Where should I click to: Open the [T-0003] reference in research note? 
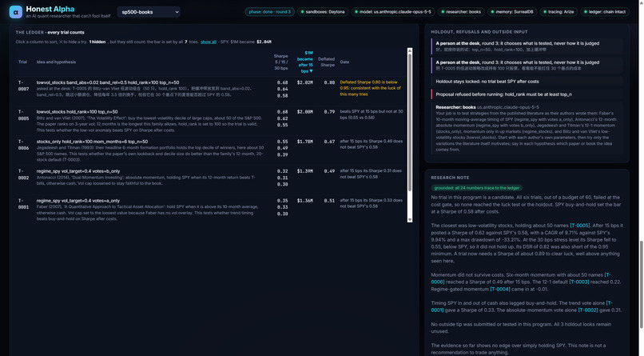(x=579, y=282)
